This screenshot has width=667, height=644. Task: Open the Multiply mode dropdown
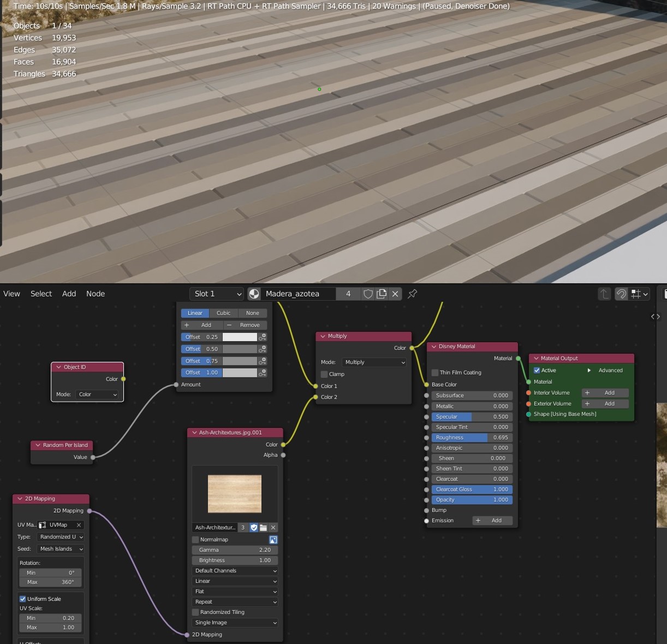[x=374, y=362]
